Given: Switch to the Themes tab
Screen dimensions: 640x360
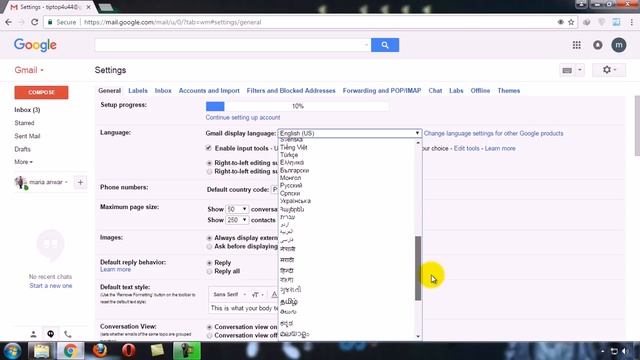Looking at the screenshot, I should 509,91.
